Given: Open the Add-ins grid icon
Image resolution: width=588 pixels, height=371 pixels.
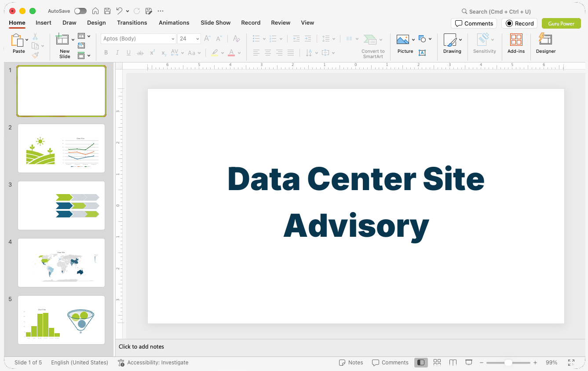Looking at the screenshot, I should click(x=516, y=40).
